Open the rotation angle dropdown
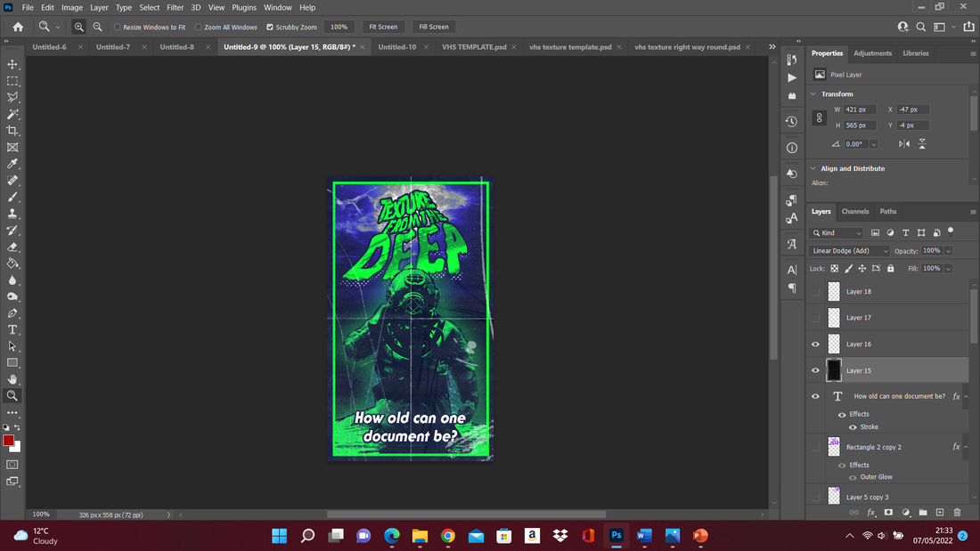The width and height of the screenshot is (980, 551). (874, 144)
